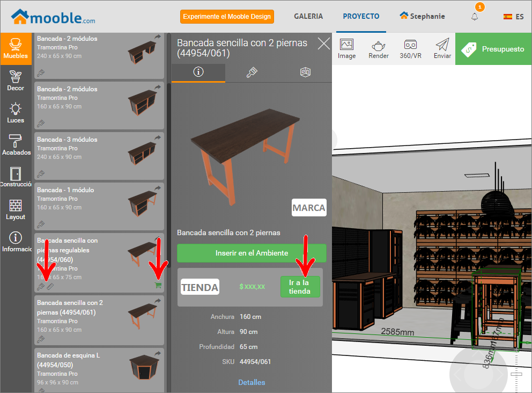Select the Bancada de esquina L thumbnail

[x=144, y=367]
